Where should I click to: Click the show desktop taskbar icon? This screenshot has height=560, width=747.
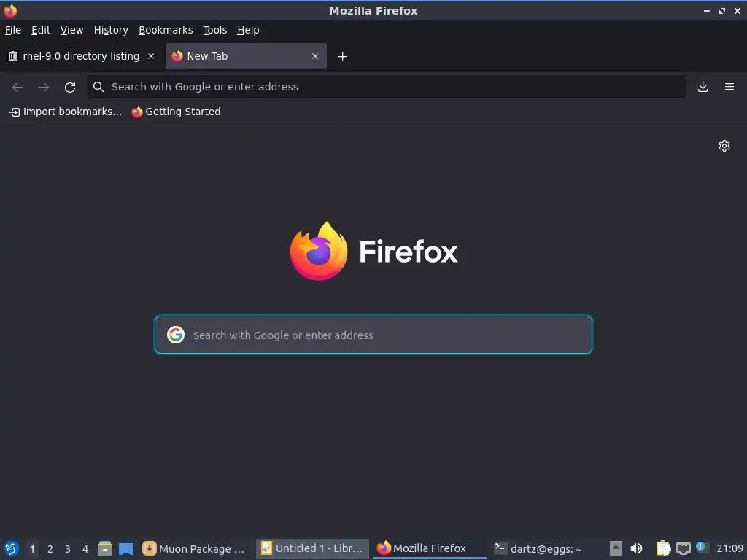point(126,548)
